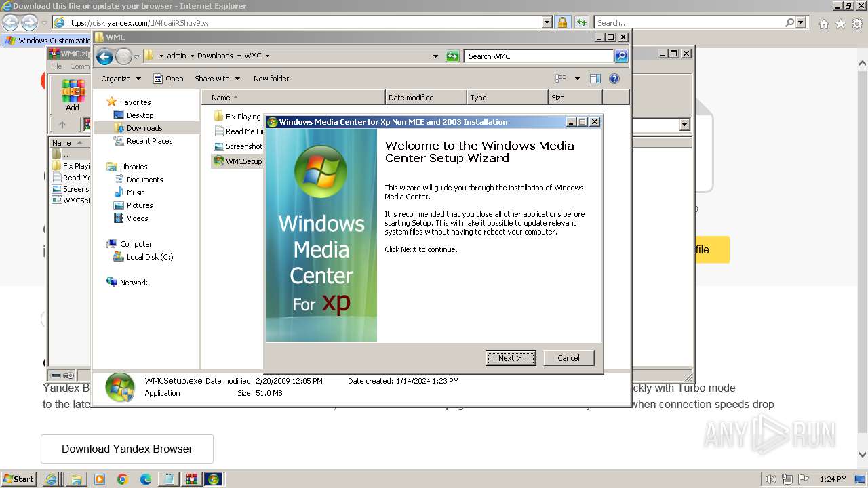This screenshot has width=868, height=488.
Task: Open the Music library
Action: [136, 192]
